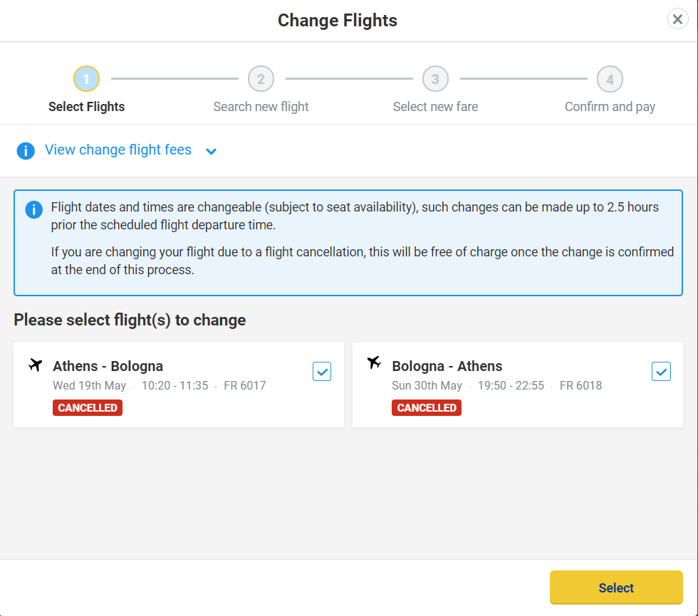Click the Select Flights step label
Screen dimensions: 698x616
pos(86,106)
